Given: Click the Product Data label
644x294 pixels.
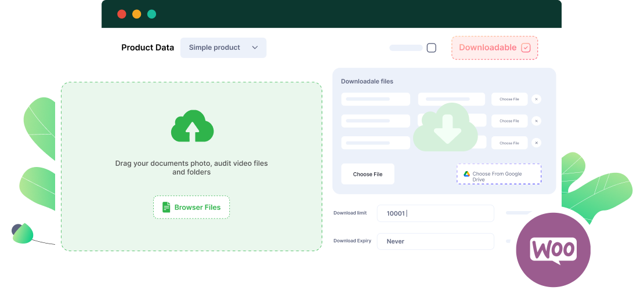Looking at the screenshot, I should point(147,48).
